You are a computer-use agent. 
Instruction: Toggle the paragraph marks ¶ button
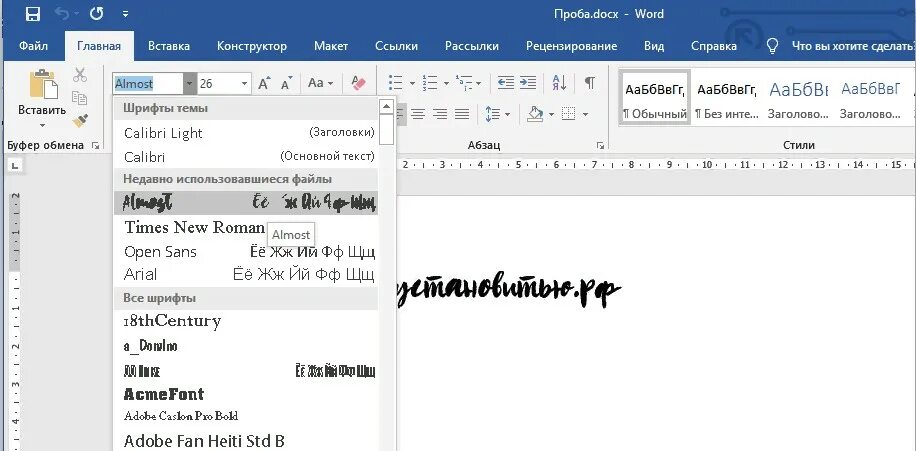(x=590, y=83)
